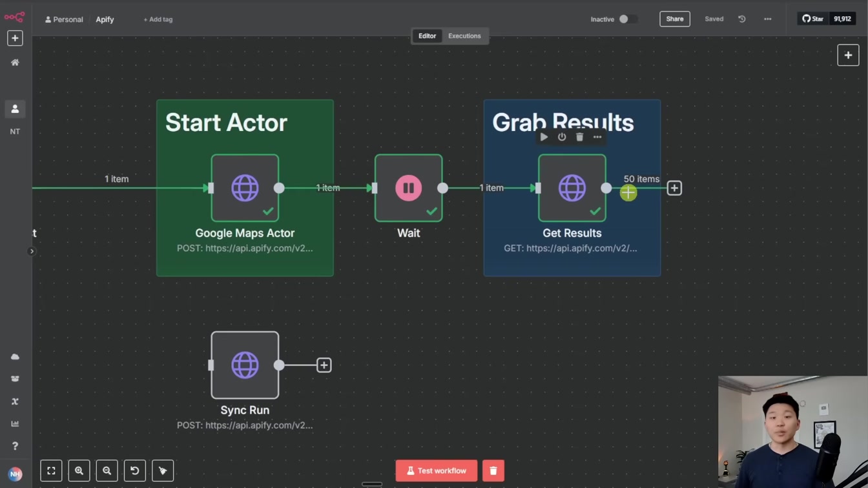Open the Help question mark icon
868x488 pixels.
pos(15,446)
